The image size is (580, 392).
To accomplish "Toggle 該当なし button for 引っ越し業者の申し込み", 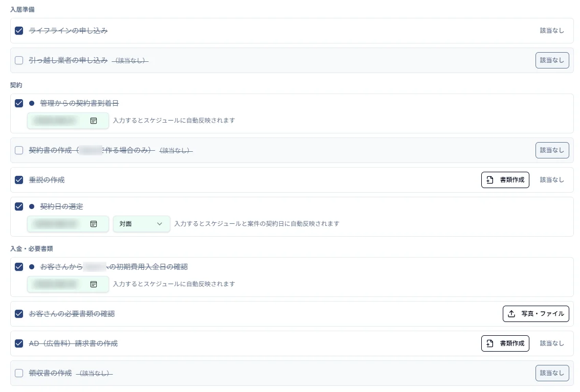I will pos(552,60).
